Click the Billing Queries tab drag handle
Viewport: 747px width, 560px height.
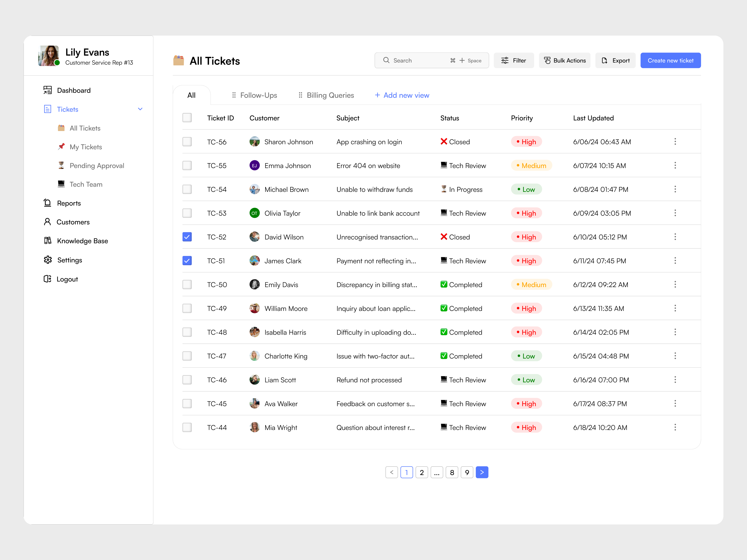[301, 95]
